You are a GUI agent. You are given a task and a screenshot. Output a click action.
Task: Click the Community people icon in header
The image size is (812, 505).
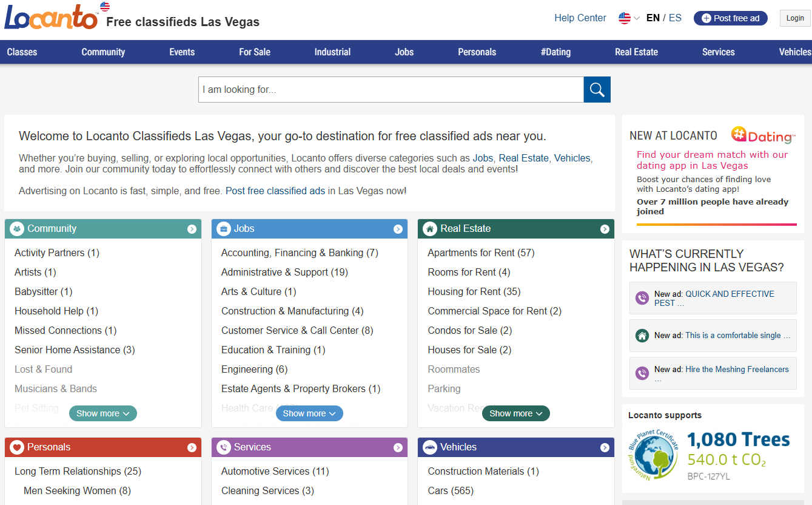[x=17, y=229]
